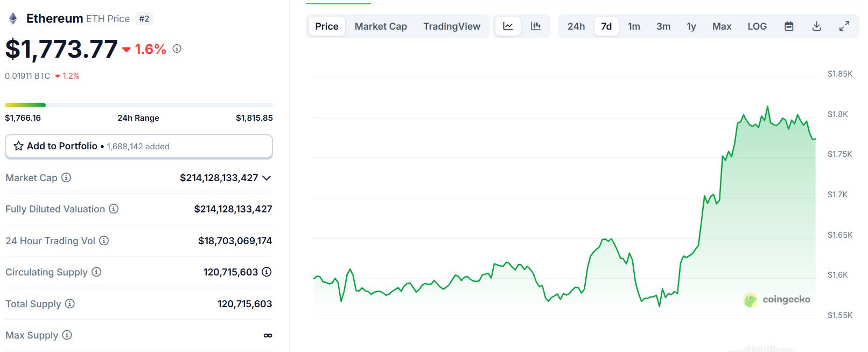The height and width of the screenshot is (352, 868).
Task: Add Ethereum to Portfolio
Action: tap(139, 146)
